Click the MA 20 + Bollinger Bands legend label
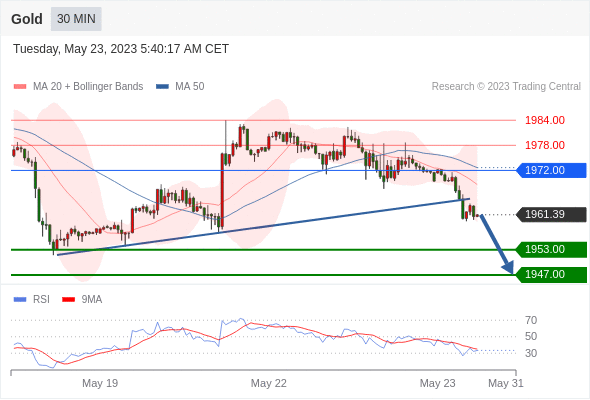This screenshot has width=590, height=400. [88, 87]
